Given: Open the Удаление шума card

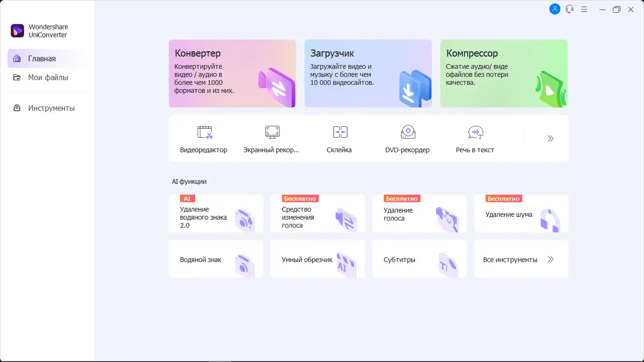Looking at the screenshot, I should coord(521,214).
